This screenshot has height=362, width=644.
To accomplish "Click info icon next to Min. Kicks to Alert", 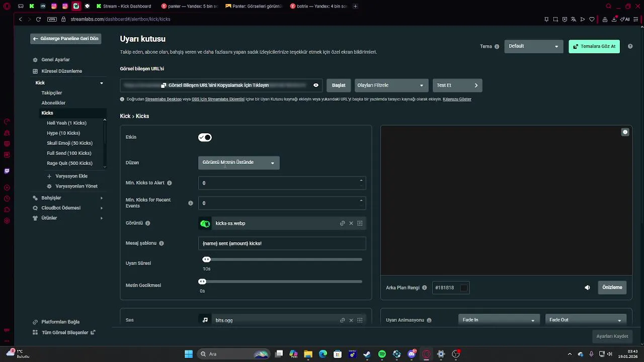I will pyautogui.click(x=169, y=183).
